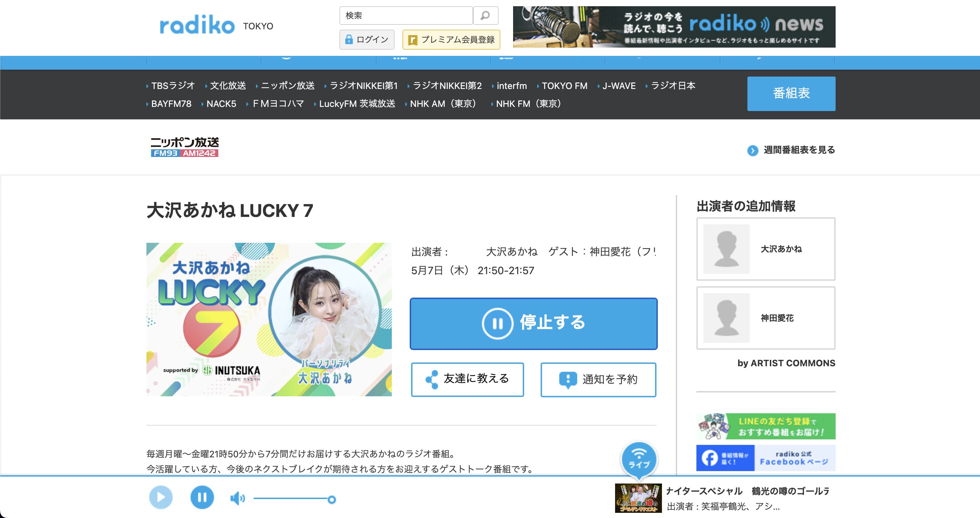Click the 週間番組表を見る link
The image size is (980, 518).
point(799,150)
